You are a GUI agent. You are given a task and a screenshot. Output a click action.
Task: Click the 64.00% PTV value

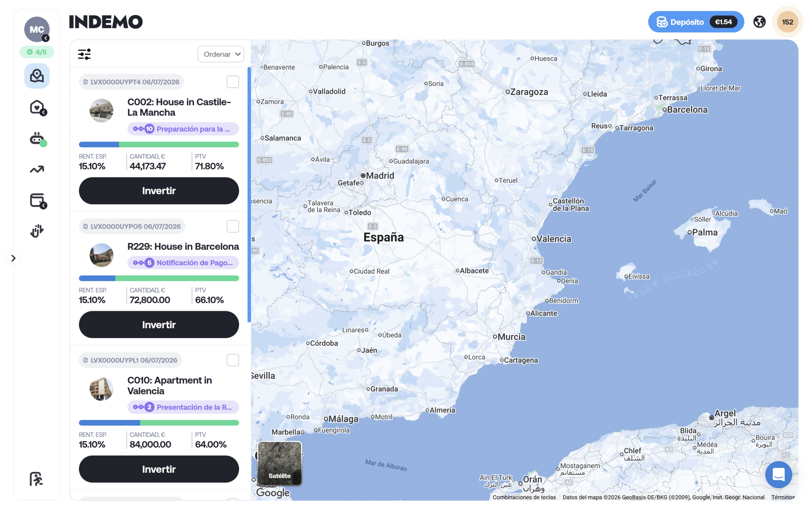tap(211, 444)
